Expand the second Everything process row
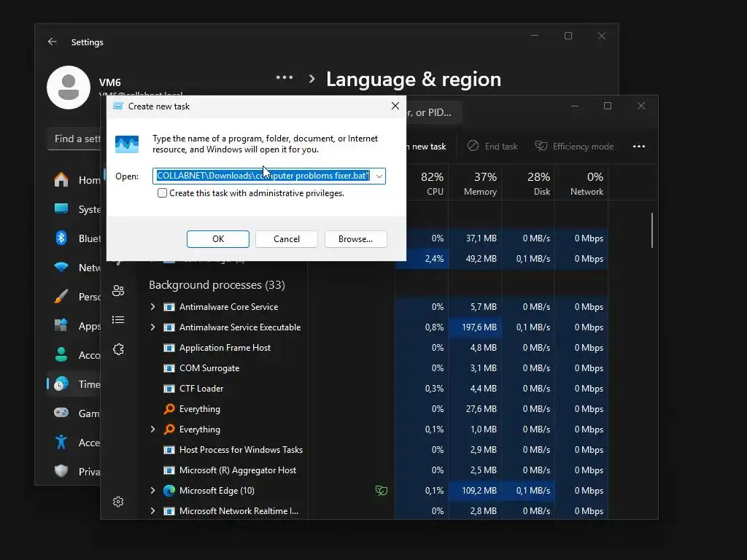Image resolution: width=747 pixels, height=560 pixels. (x=152, y=429)
